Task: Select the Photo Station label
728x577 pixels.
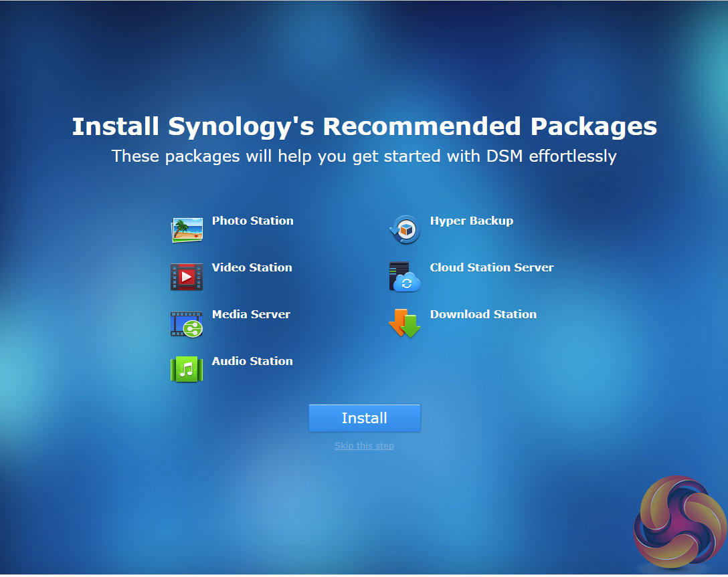Action: (x=252, y=221)
